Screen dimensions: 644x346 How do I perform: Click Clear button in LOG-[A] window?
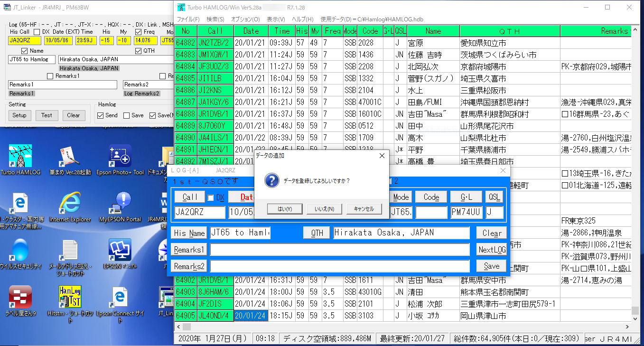pos(492,233)
